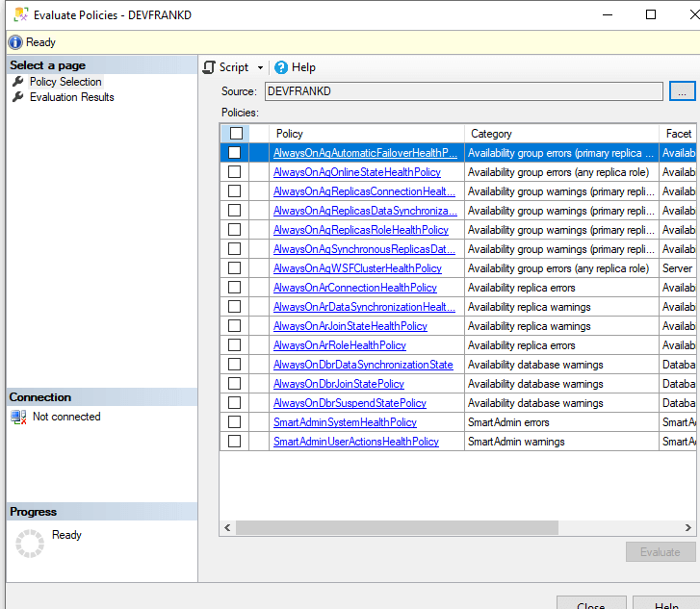
Task: Click the progress spinner icon
Action: click(30, 544)
